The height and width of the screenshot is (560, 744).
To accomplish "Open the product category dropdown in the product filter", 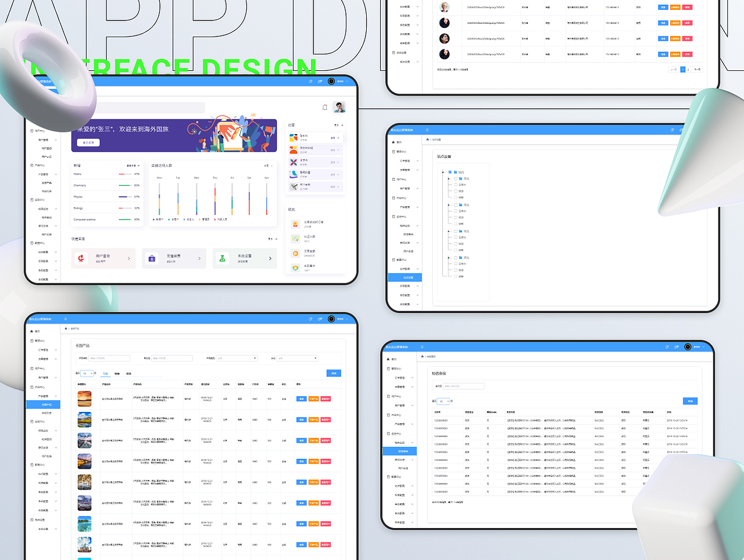I will 237,358.
